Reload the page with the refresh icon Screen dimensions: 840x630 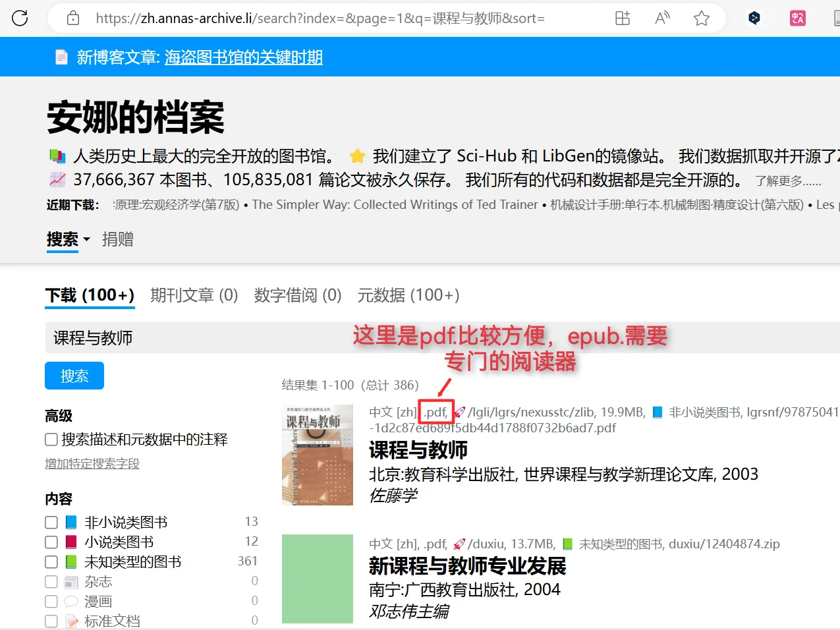point(20,18)
